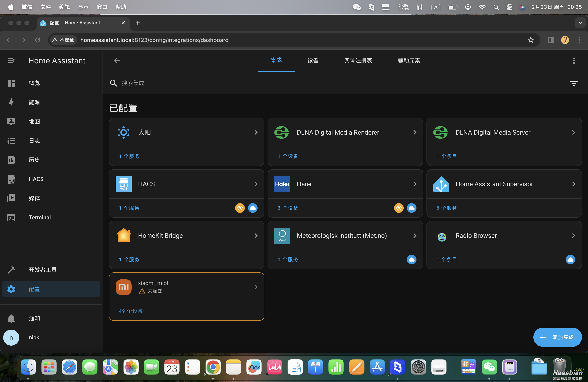This screenshot has height=382, width=588.
Task: Expand the HomeKit Bridge chevron
Action: (256, 236)
